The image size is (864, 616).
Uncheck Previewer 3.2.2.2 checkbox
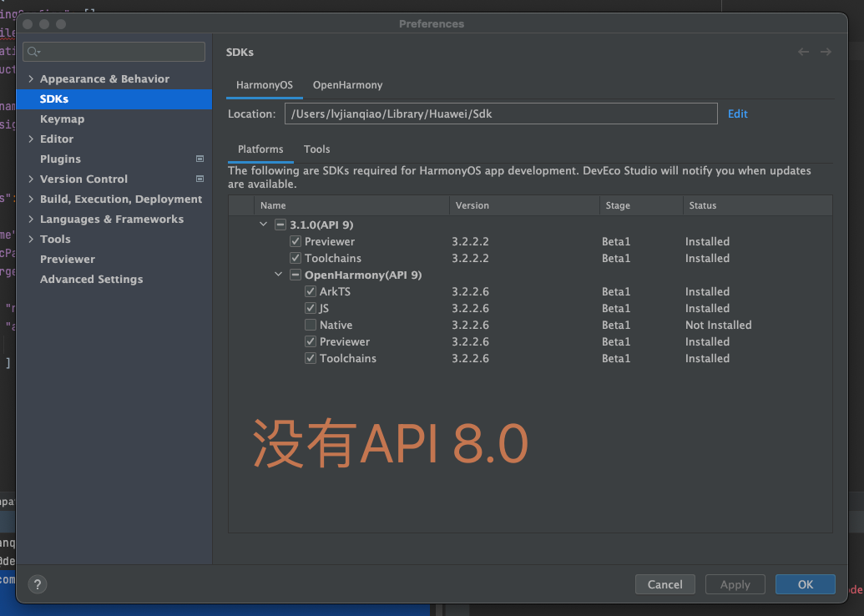(x=296, y=241)
